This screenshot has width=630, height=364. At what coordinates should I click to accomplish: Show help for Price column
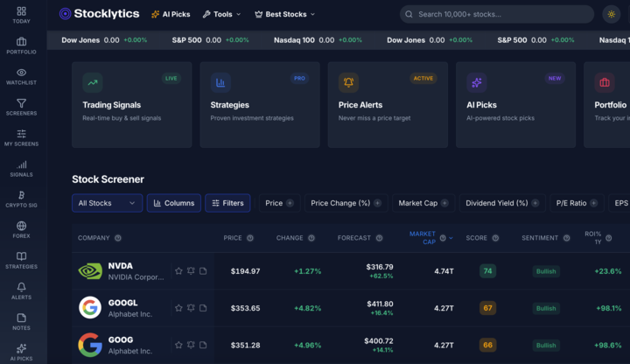point(250,238)
